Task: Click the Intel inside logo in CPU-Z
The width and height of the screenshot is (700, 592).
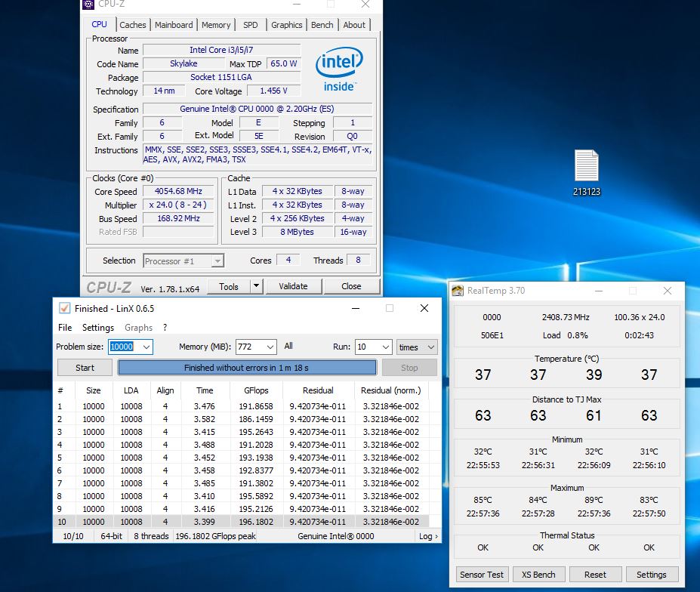Action: [x=339, y=69]
